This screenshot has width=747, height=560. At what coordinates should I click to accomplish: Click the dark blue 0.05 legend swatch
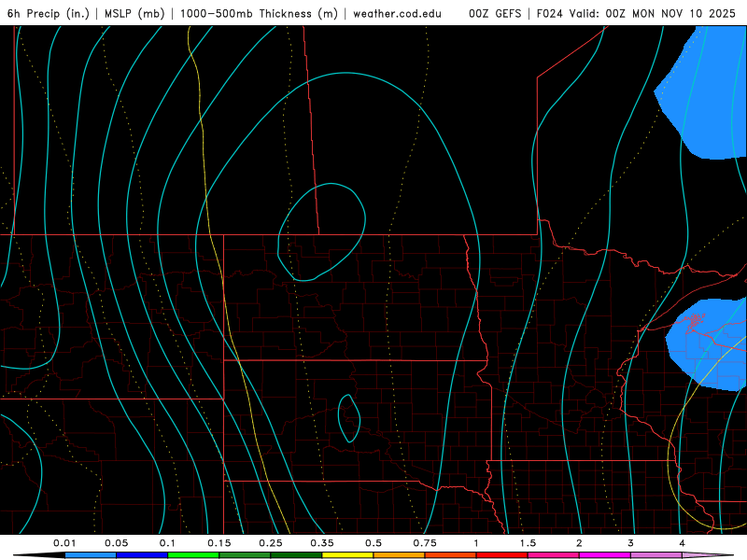142,555
